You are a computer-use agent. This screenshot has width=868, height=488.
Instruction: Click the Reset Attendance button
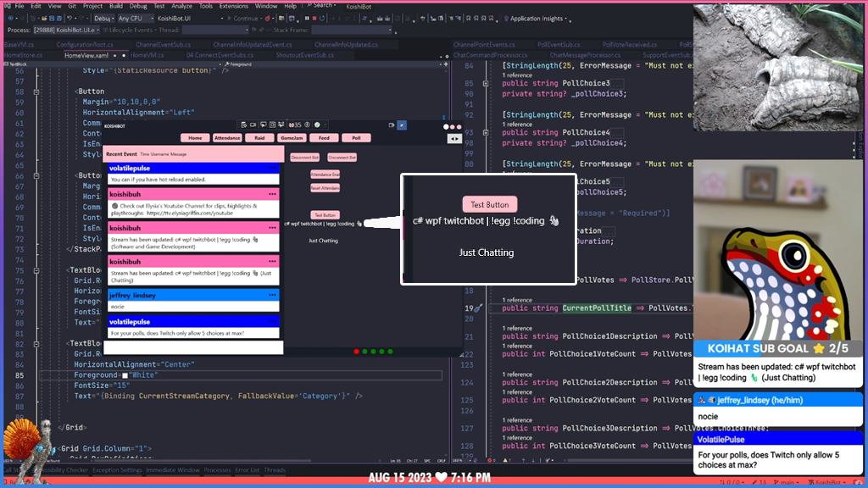325,188
